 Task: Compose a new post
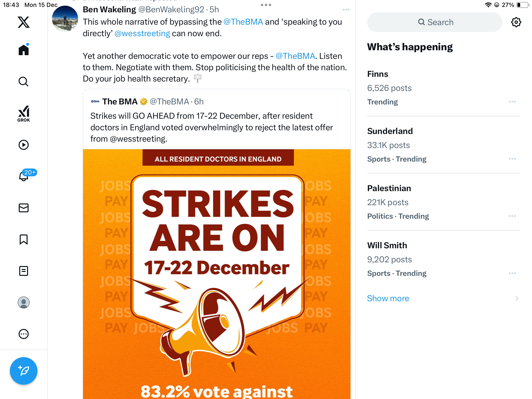[x=24, y=371]
